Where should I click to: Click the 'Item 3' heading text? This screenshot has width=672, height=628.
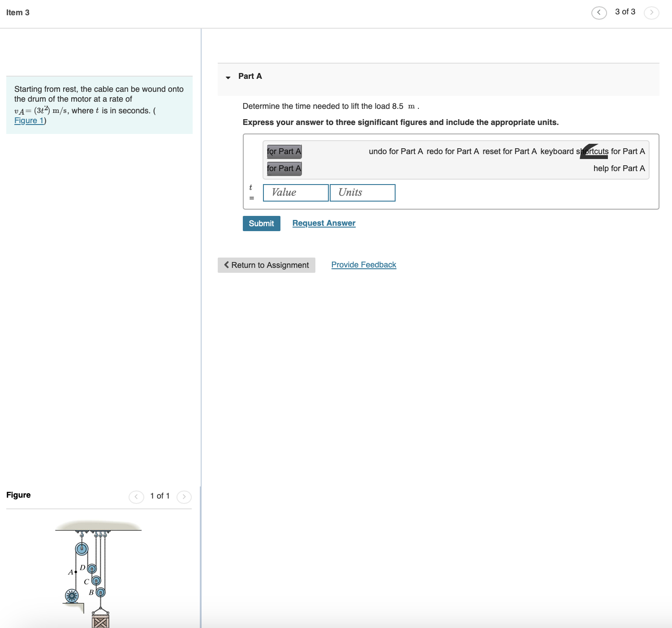tap(18, 13)
